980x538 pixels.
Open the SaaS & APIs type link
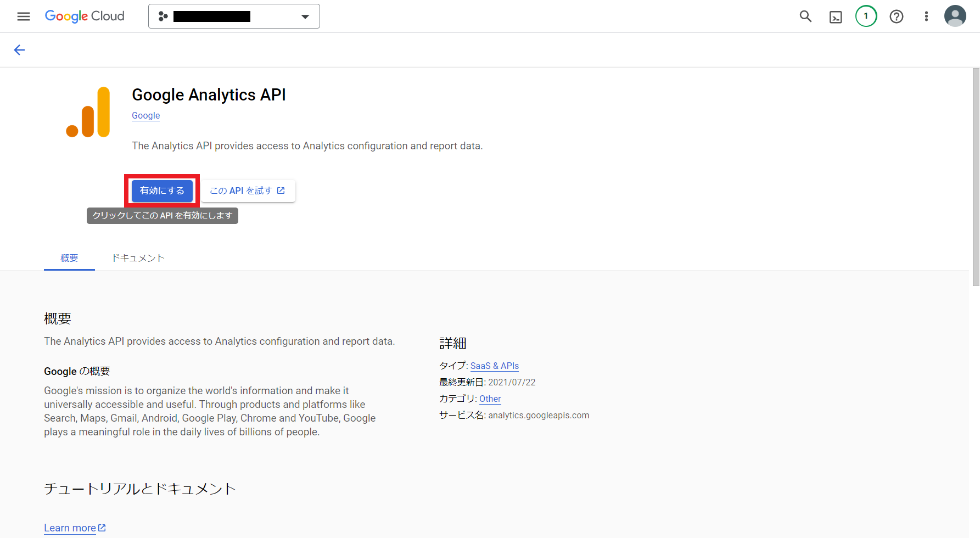495,366
